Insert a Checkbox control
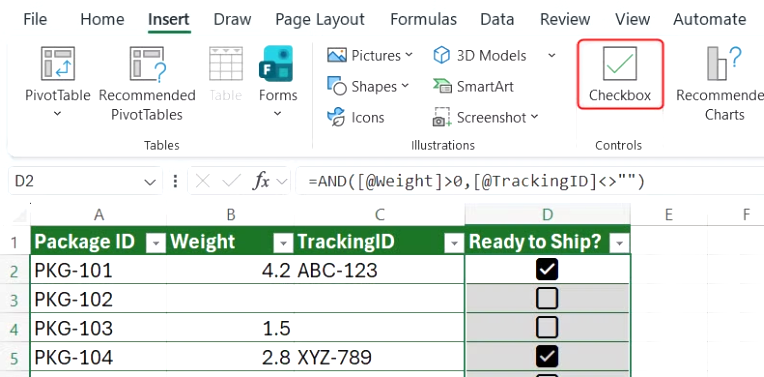 pyautogui.click(x=620, y=74)
